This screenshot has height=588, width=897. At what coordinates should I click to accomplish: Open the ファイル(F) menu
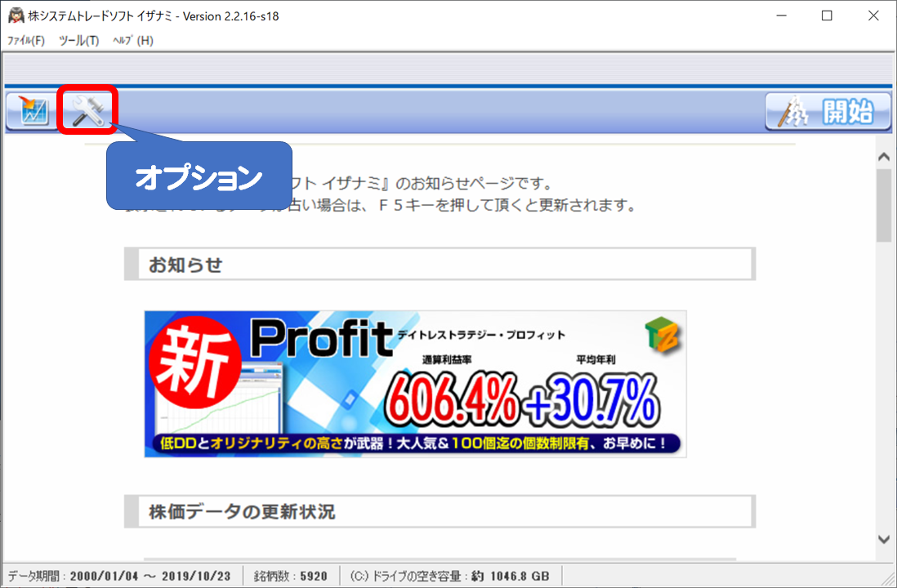coord(26,41)
